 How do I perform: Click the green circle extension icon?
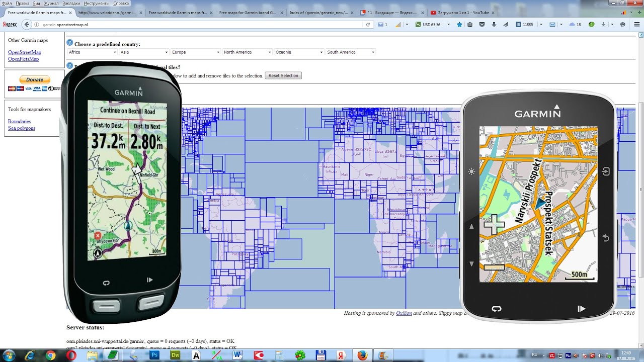coord(592,24)
